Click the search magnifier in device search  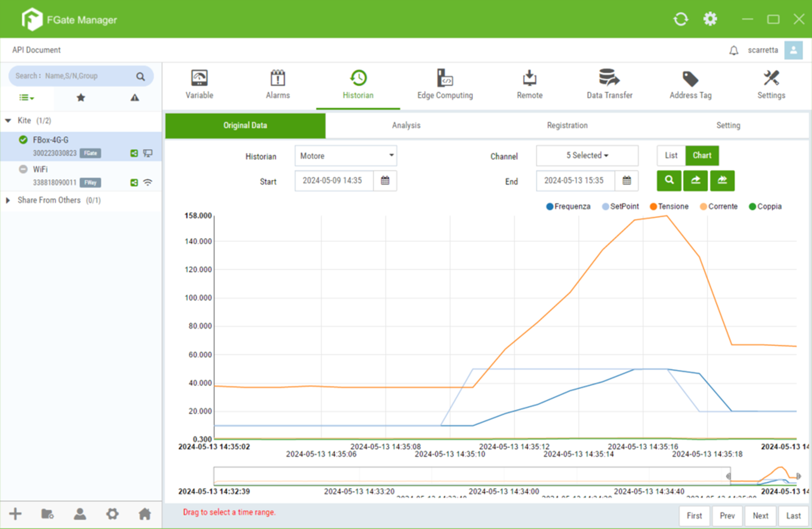140,77
